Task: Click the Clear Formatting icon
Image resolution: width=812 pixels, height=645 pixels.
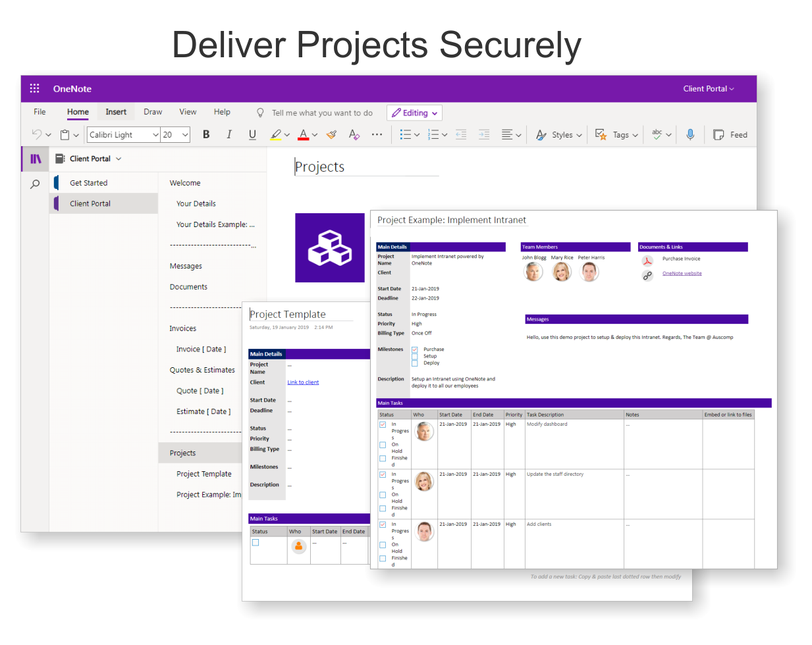Action: pos(354,134)
